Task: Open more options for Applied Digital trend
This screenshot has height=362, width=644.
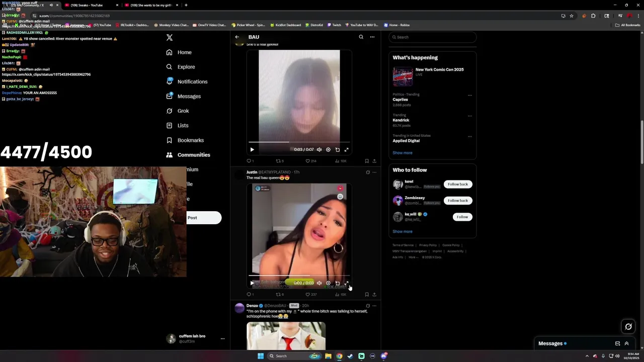Action: point(470,136)
